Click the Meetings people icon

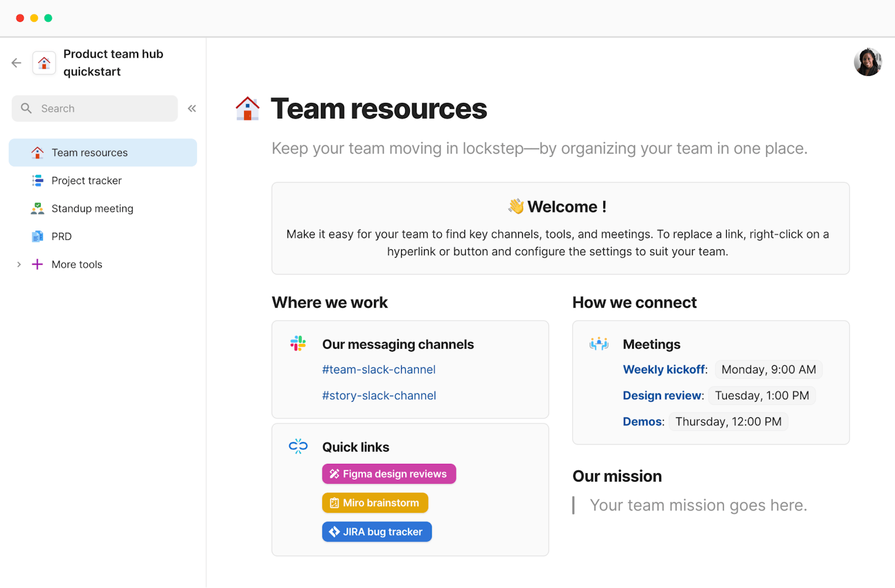[599, 343]
